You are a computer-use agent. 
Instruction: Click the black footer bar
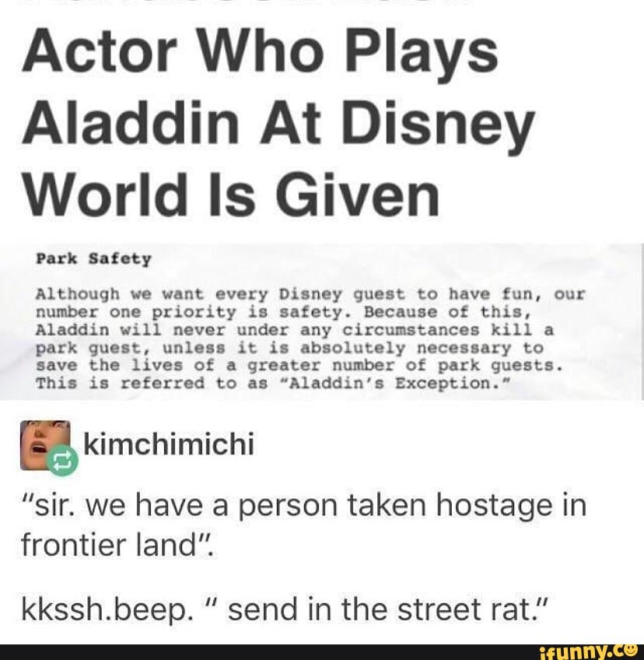(x=322, y=652)
